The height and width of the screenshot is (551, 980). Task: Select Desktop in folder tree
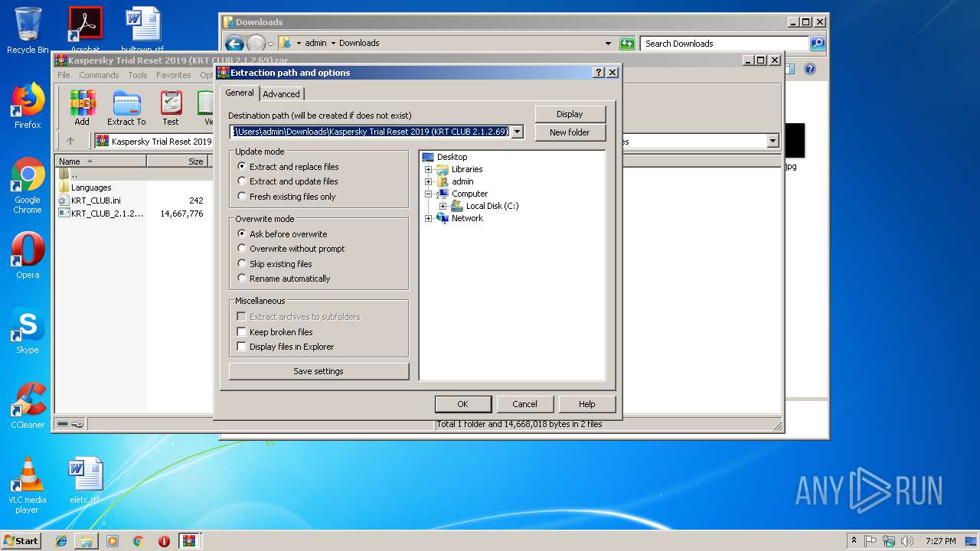452,157
